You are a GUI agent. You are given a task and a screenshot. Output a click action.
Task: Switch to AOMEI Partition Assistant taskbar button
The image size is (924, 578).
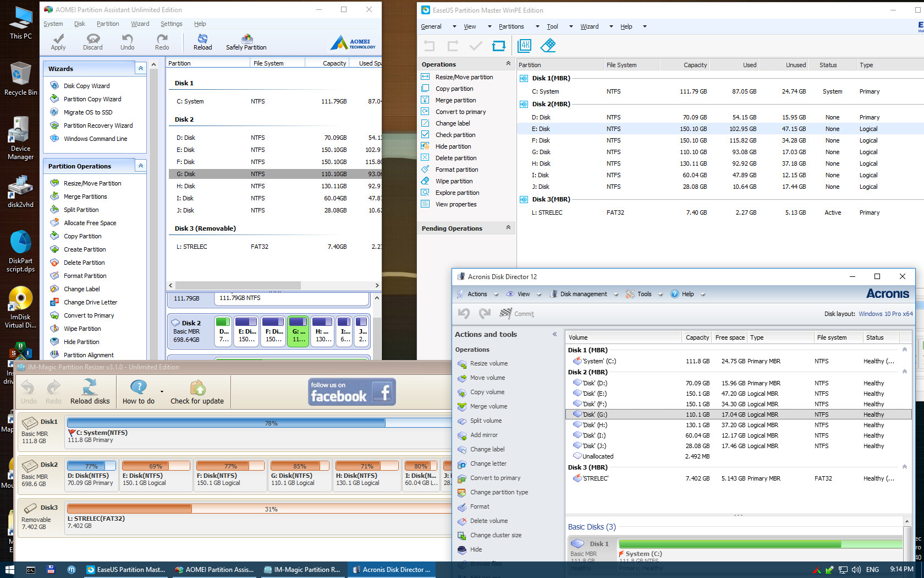pos(215,570)
